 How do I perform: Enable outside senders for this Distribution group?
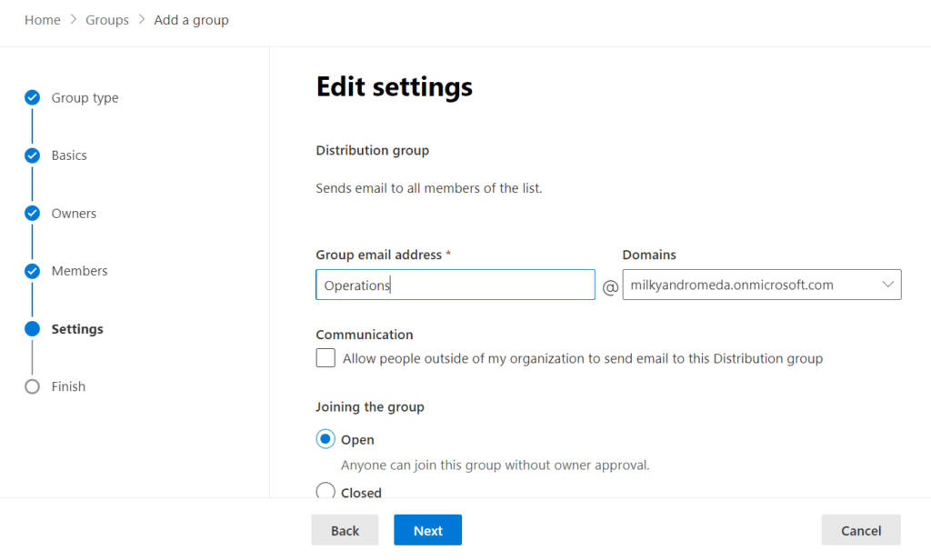(x=325, y=358)
